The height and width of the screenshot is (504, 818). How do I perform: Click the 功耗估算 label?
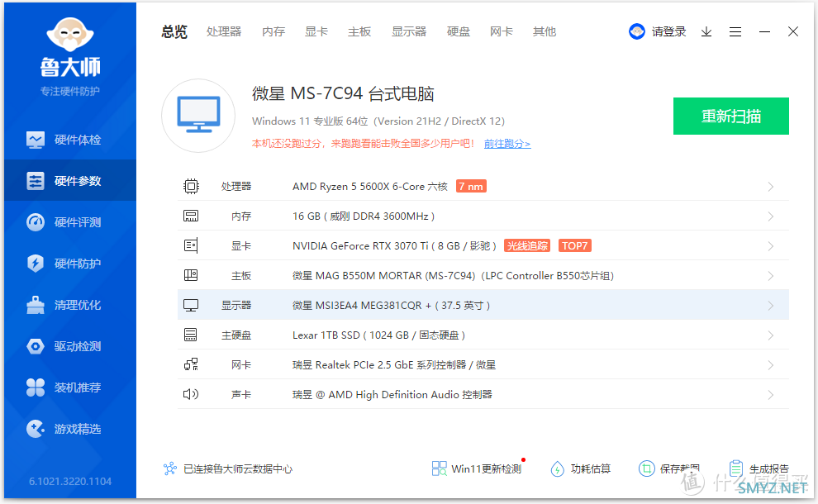pos(591,468)
